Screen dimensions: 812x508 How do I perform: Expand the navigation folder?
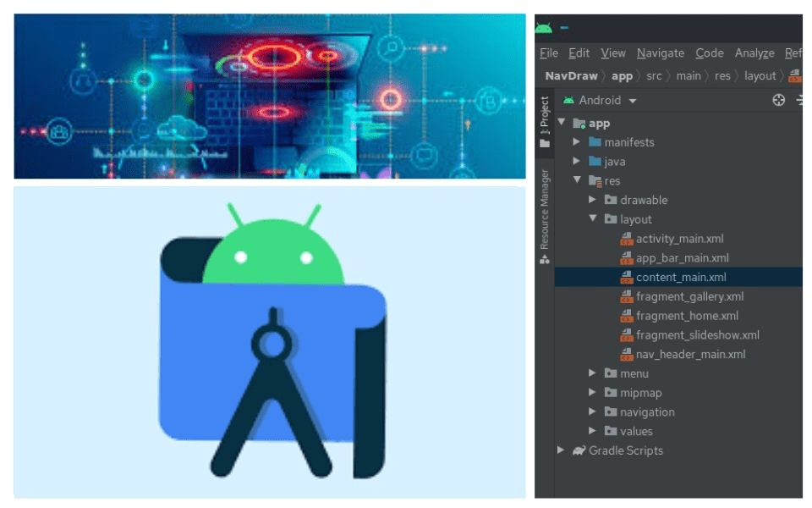[x=590, y=411]
